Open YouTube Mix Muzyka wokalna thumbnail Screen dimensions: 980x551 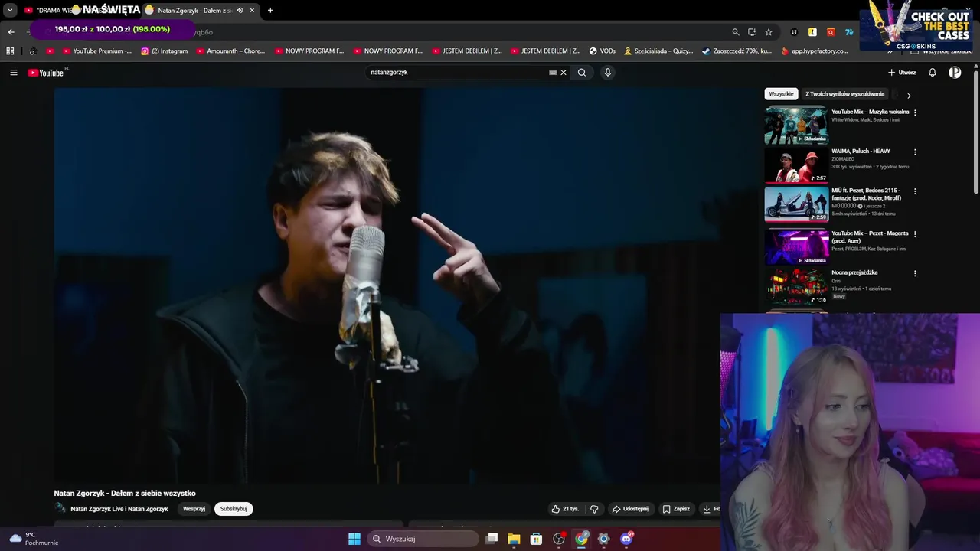(x=796, y=126)
